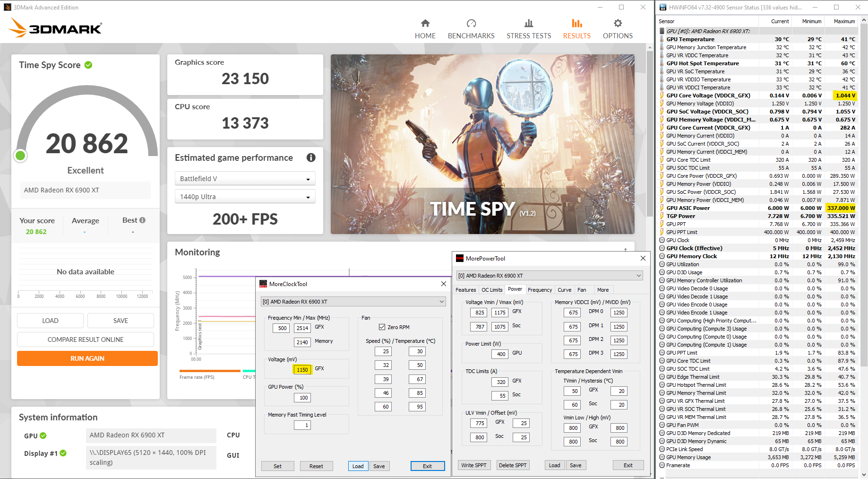Click the MorePowerTool title bar icon

coord(460,258)
